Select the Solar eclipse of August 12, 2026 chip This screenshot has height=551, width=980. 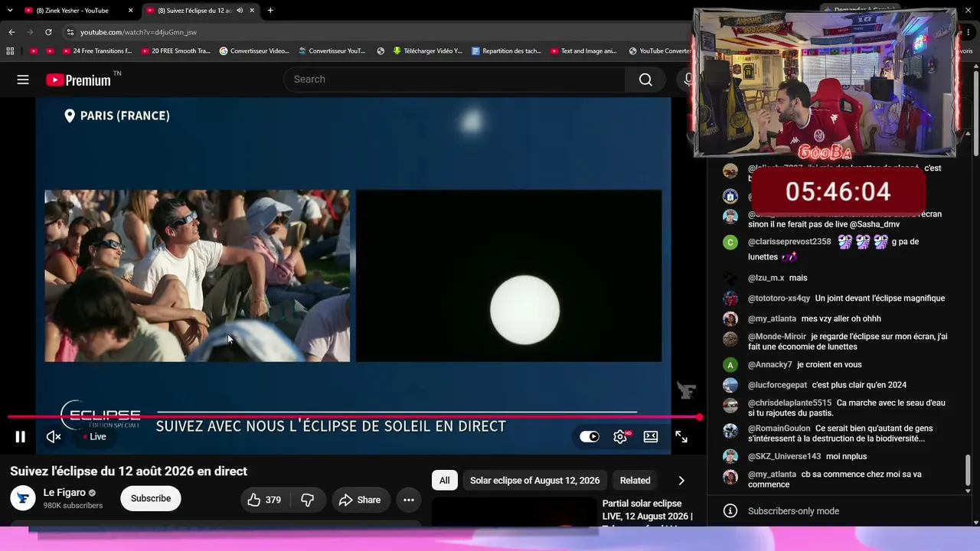(x=534, y=481)
